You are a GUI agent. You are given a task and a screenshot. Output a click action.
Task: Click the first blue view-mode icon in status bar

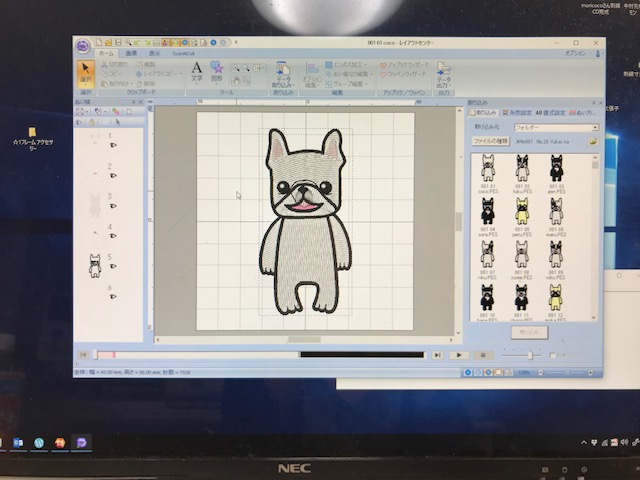tap(468, 372)
